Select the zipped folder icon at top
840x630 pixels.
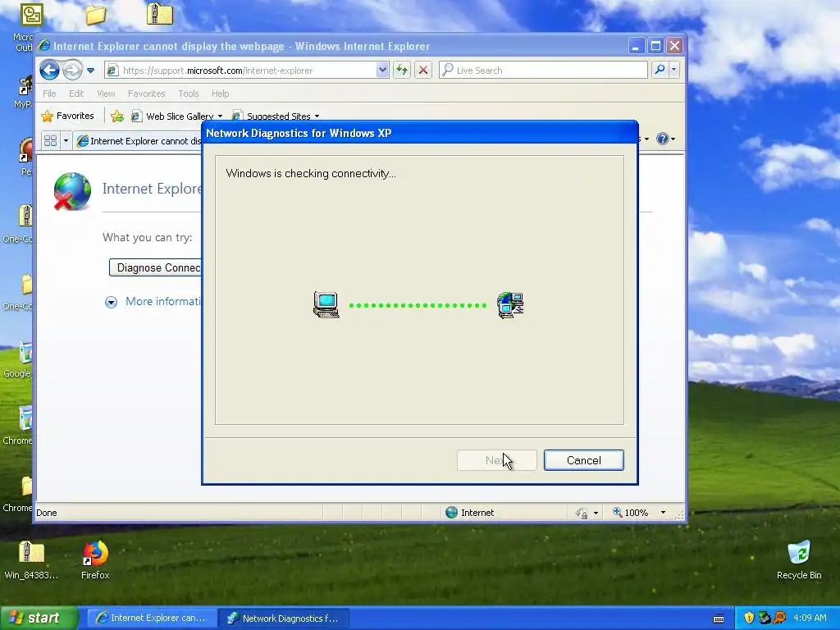pyautogui.click(x=160, y=14)
